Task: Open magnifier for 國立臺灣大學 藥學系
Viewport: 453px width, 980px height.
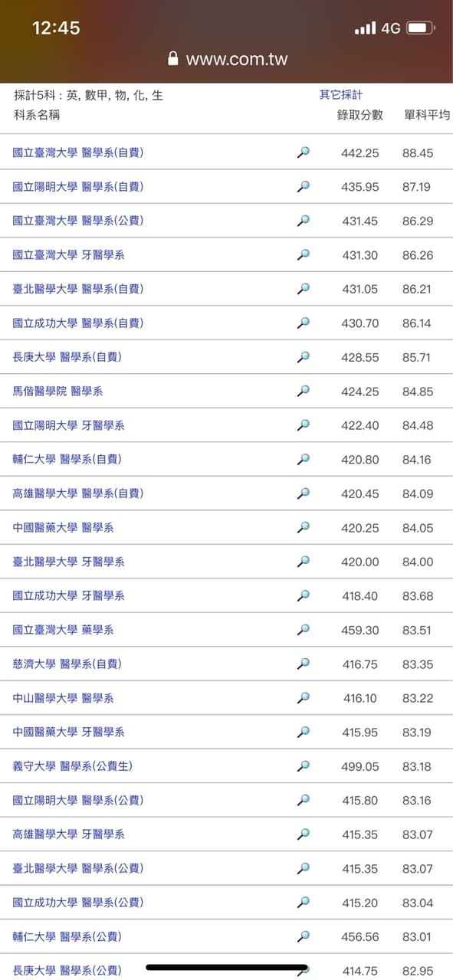Action: coord(304,630)
